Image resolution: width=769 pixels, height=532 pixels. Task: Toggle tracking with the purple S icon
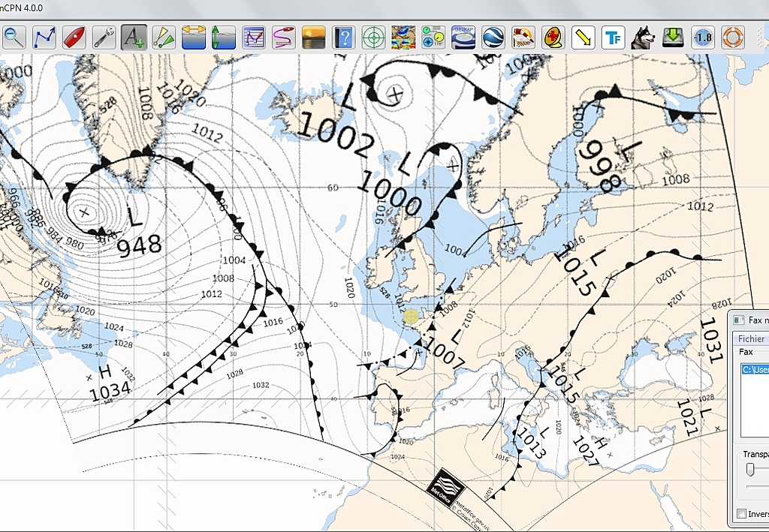284,38
